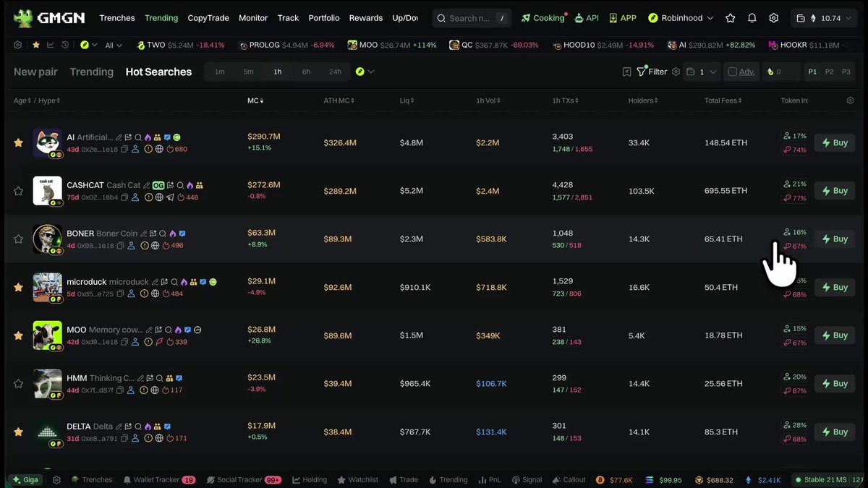
Task: Click the bookmark filter icon beside Filter
Action: coord(627,72)
